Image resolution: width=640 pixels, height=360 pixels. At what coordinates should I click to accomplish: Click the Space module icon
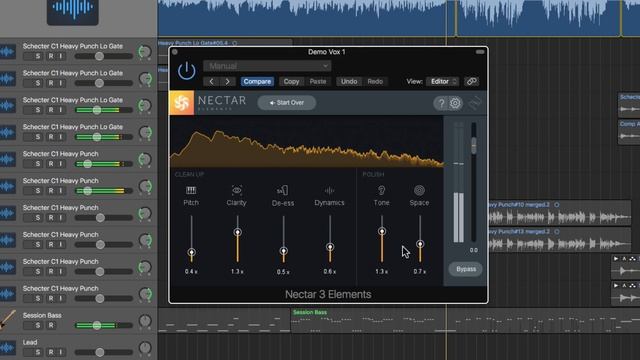click(419, 190)
